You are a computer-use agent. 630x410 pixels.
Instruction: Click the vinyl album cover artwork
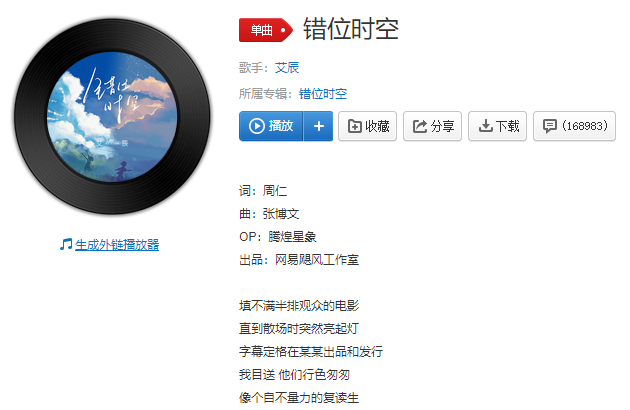tap(112, 117)
